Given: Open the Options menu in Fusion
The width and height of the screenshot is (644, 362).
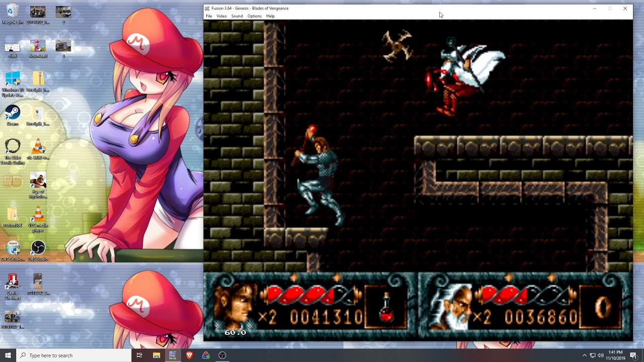Looking at the screenshot, I should (254, 16).
